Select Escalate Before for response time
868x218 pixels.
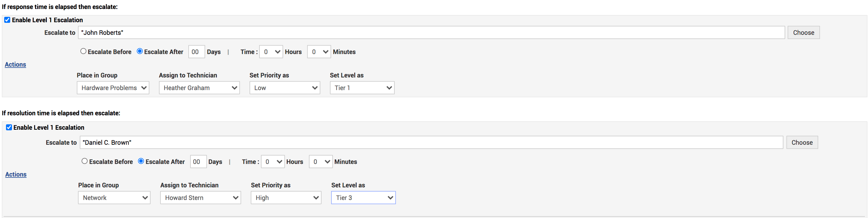(83, 51)
